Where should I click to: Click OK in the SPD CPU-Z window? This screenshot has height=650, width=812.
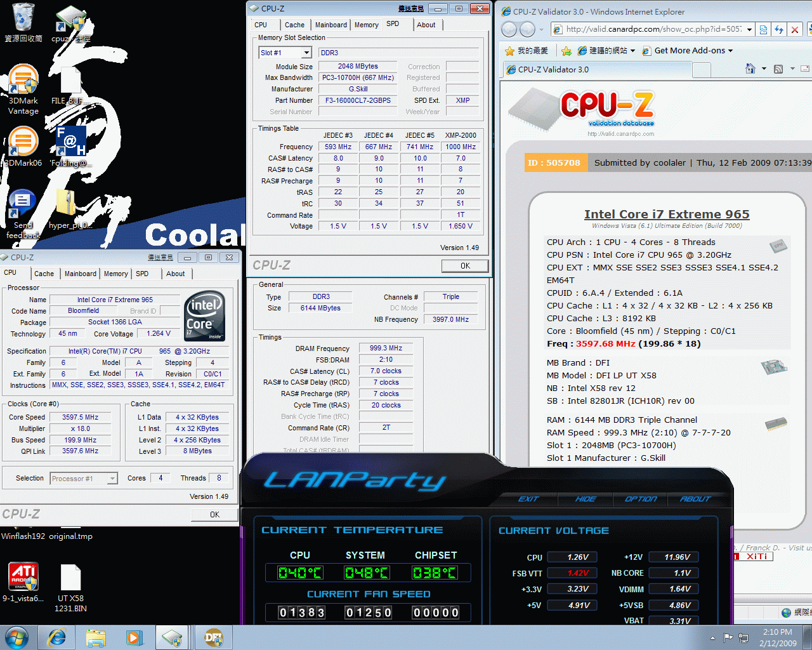(x=465, y=266)
